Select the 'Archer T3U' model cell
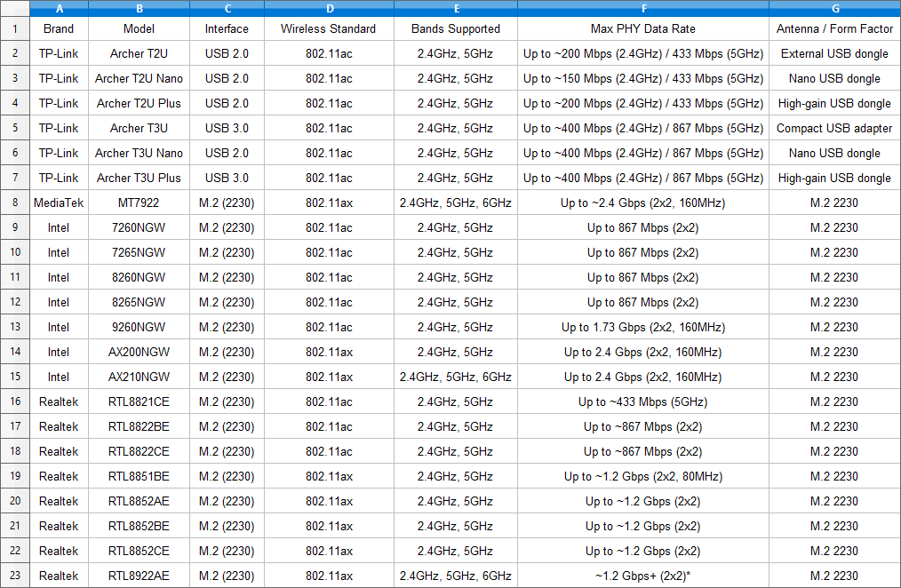The image size is (901, 588). pos(139,128)
